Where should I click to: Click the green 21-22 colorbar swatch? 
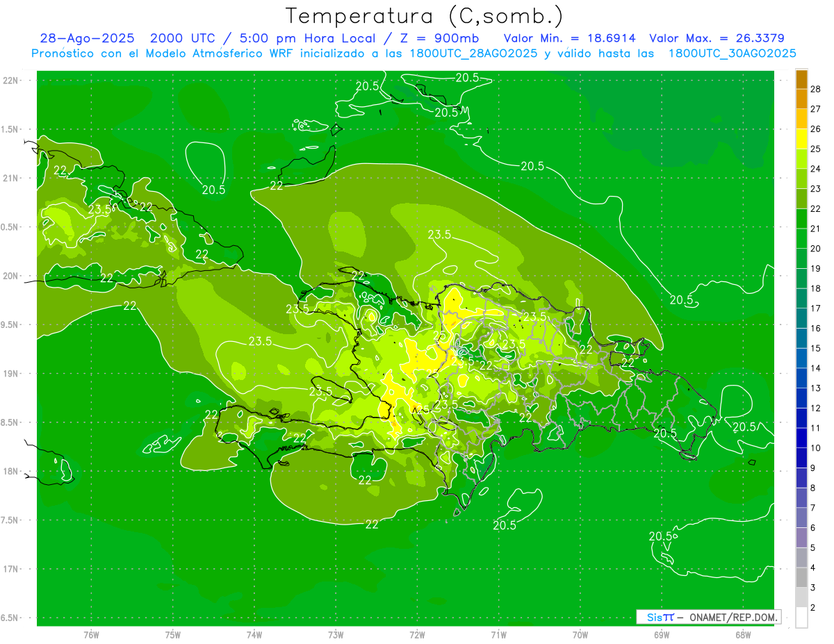tap(801, 218)
